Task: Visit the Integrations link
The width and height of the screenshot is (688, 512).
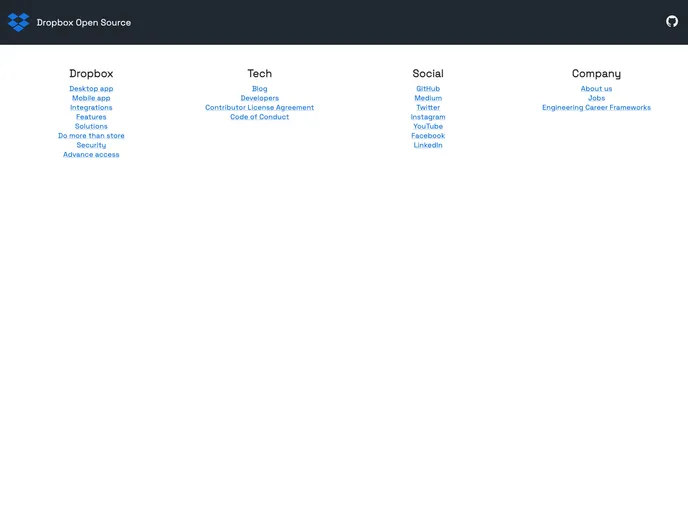Action: coord(91,107)
